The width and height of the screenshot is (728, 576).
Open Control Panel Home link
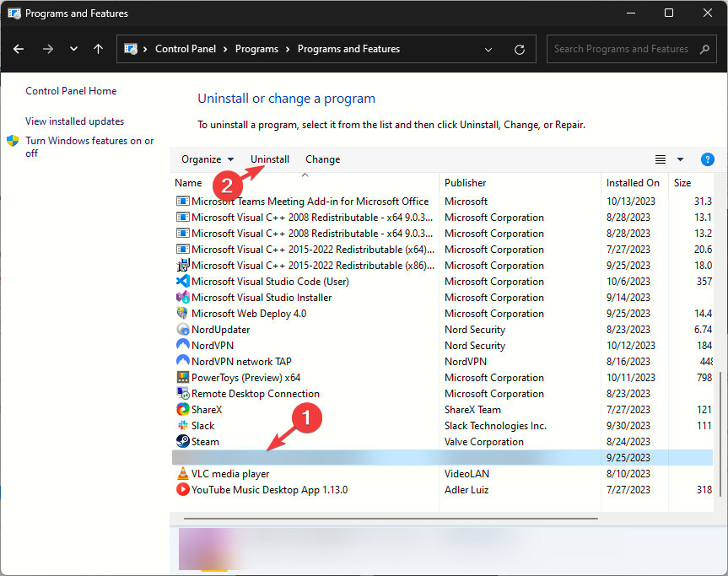pyautogui.click(x=71, y=91)
